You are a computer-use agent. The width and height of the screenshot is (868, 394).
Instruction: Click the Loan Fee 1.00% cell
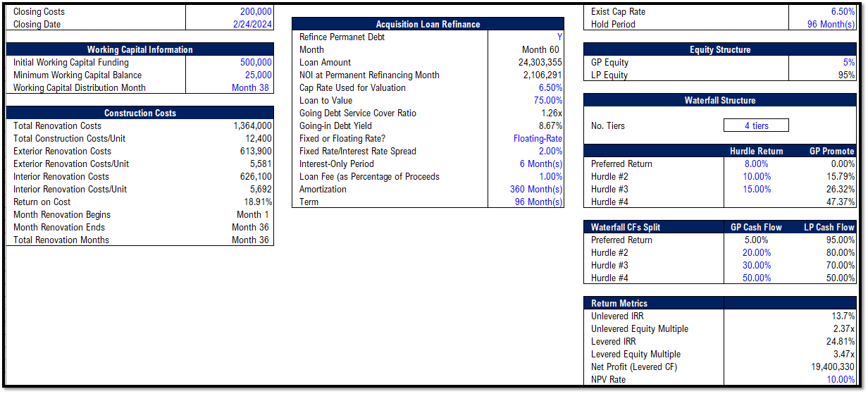coord(550,176)
